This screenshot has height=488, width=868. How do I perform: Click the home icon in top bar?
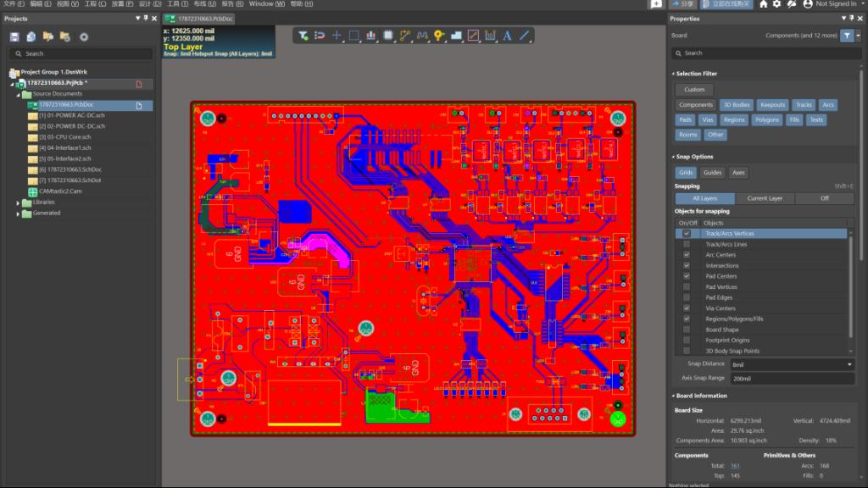click(x=763, y=4)
